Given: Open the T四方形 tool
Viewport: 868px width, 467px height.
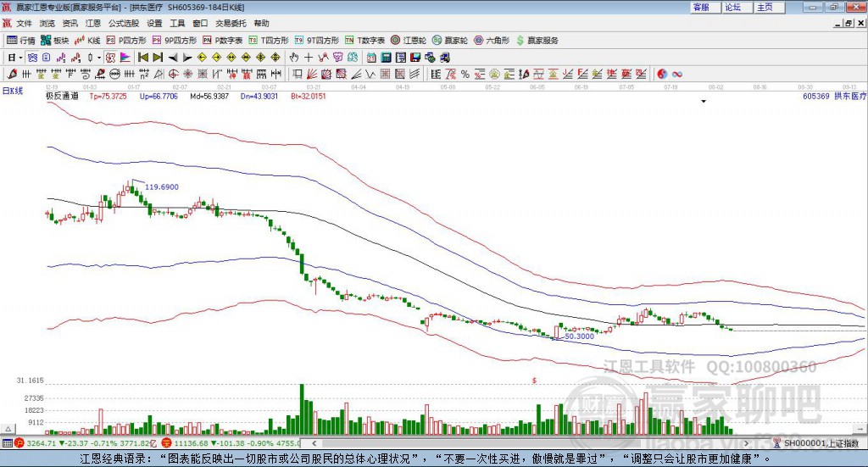Looking at the screenshot, I should pos(269,41).
